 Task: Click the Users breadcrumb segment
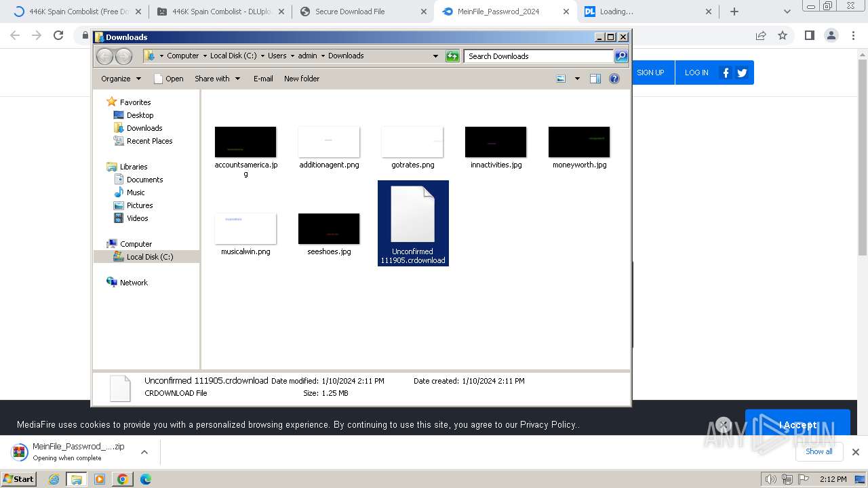[x=277, y=56]
